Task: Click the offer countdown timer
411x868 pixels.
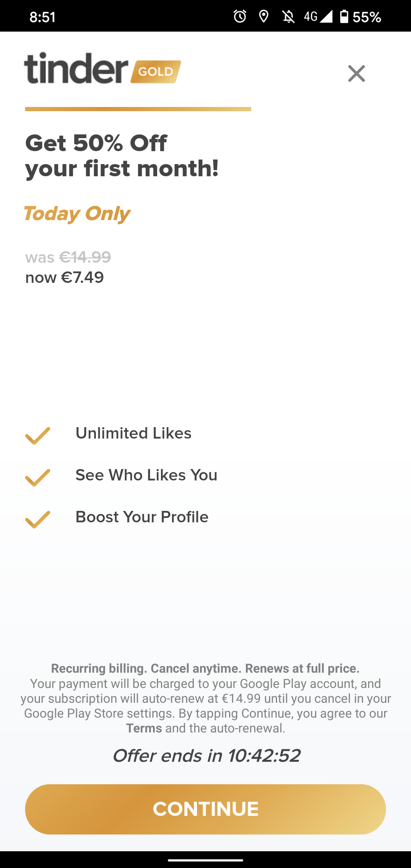Action: (x=207, y=756)
